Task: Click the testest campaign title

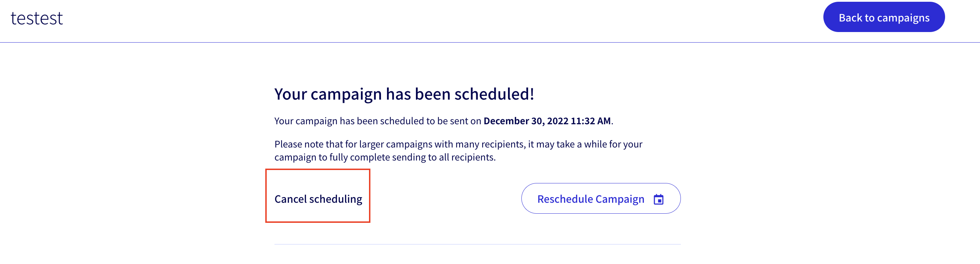Action: pyautogui.click(x=37, y=18)
